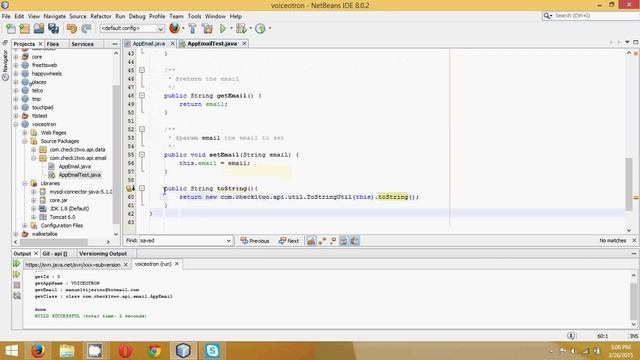The height and width of the screenshot is (360, 640).
Task: Click the Firefox browser selector icon
Action: 174,28
